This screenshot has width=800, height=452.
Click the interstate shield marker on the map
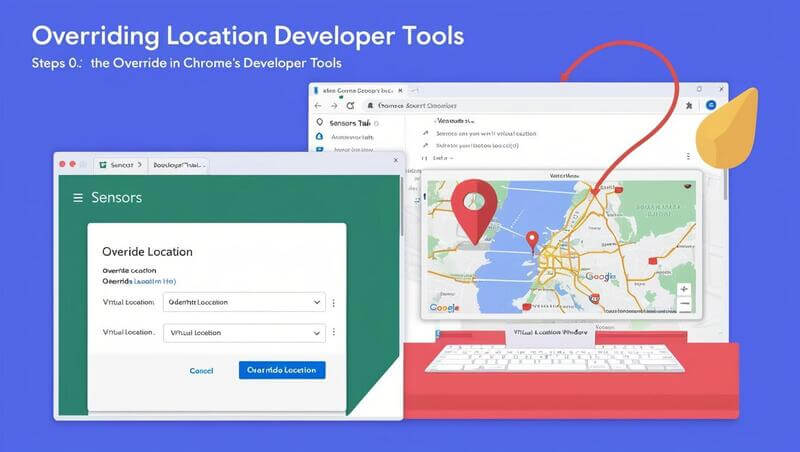click(594, 298)
